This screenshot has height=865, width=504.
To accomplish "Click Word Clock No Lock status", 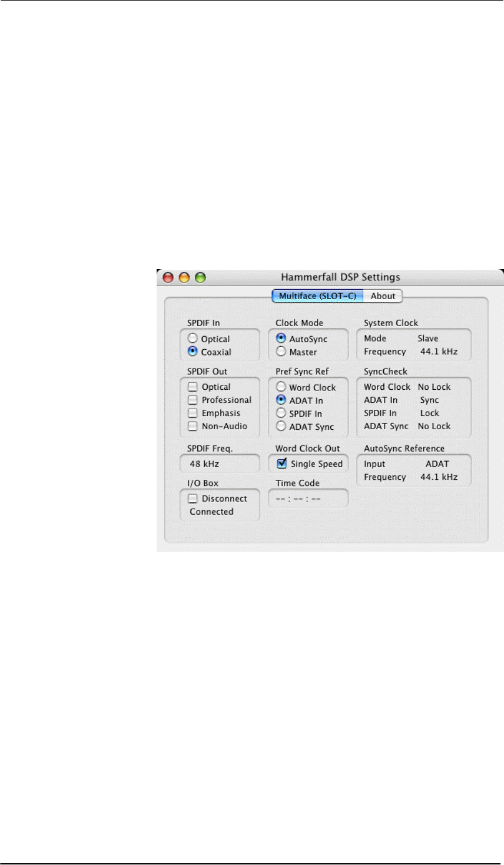I will pos(434,387).
